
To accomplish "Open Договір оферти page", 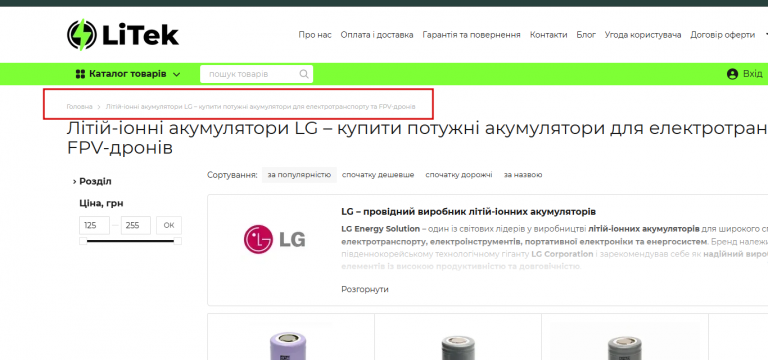I will coord(722,35).
